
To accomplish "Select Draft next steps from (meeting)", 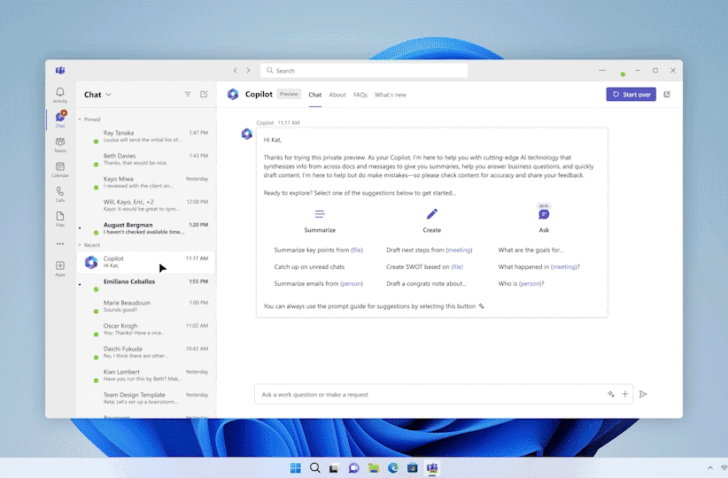I will [429, 250].
